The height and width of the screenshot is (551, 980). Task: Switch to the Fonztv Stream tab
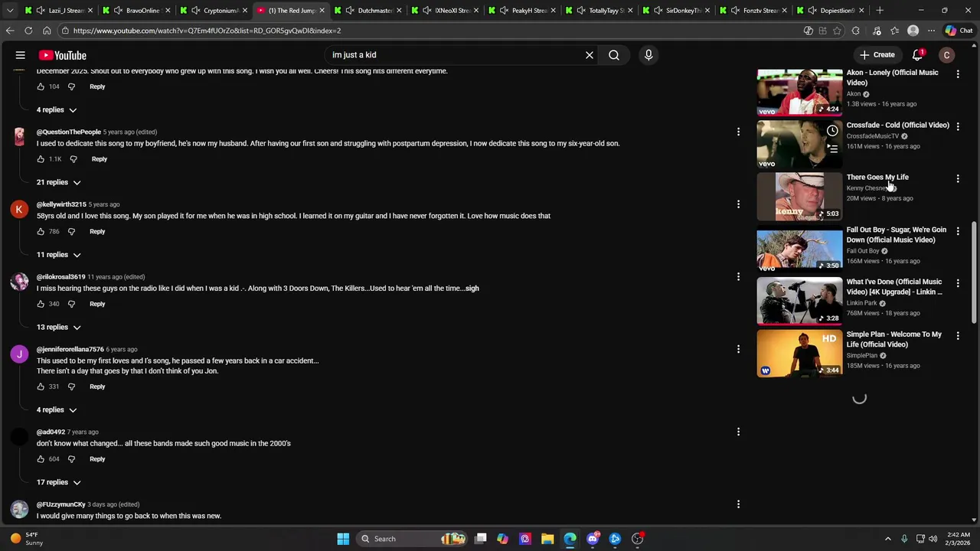(x=755, y=11)
